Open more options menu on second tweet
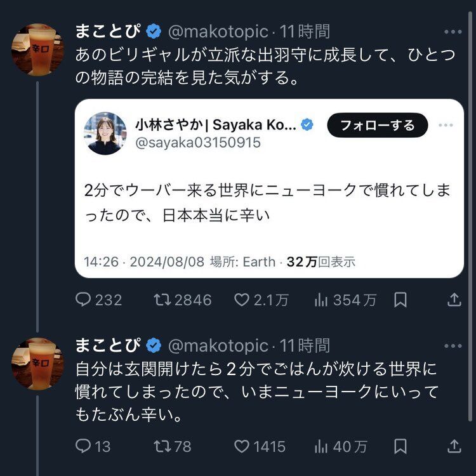Screen dimensions: 476x476 click(453, 346)
